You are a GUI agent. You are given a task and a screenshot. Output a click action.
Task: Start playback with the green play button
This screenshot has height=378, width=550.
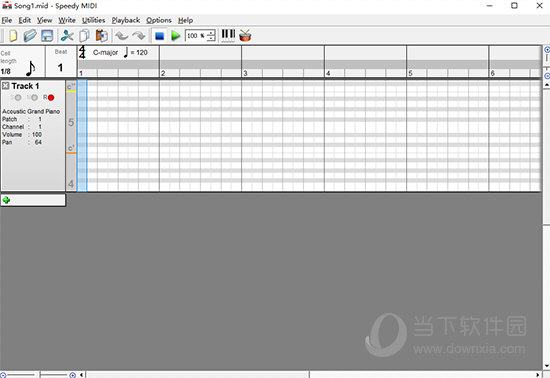tap(175, 36)
